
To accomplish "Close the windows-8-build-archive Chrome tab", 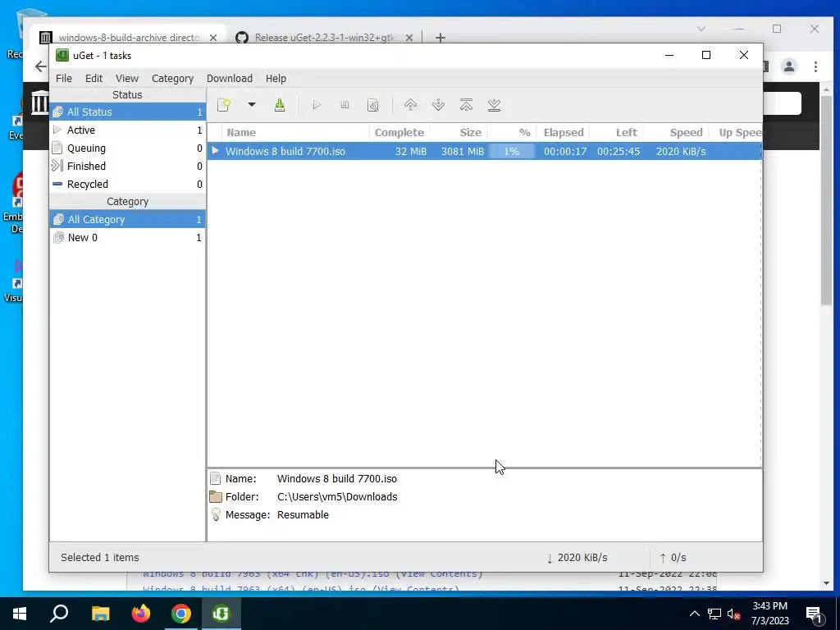I will click(x=213, y=38).
